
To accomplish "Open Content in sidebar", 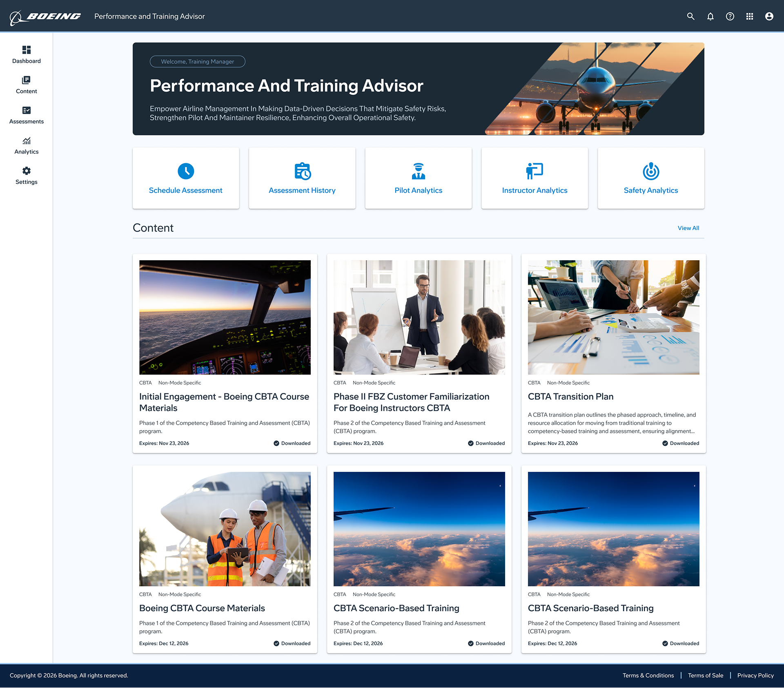I will [27, 85].
